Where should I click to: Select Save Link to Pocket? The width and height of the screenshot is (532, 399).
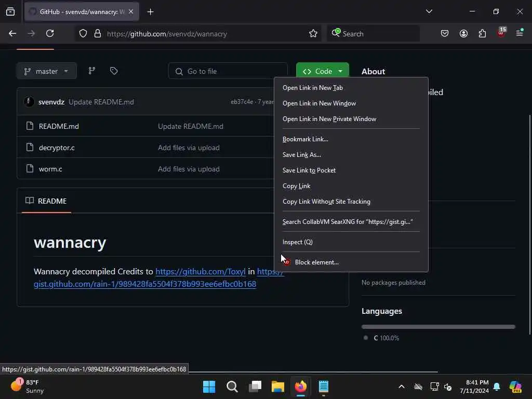coord(351,170)
